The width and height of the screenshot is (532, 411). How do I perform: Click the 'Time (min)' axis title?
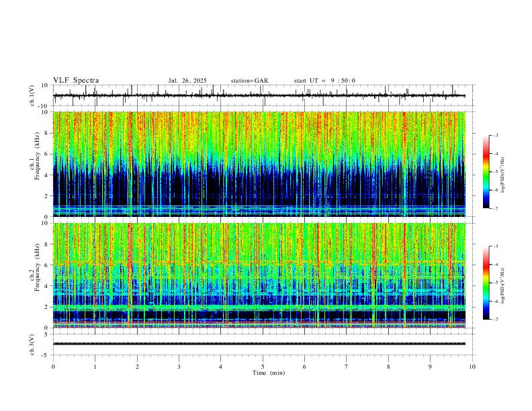tap(269, 373)
